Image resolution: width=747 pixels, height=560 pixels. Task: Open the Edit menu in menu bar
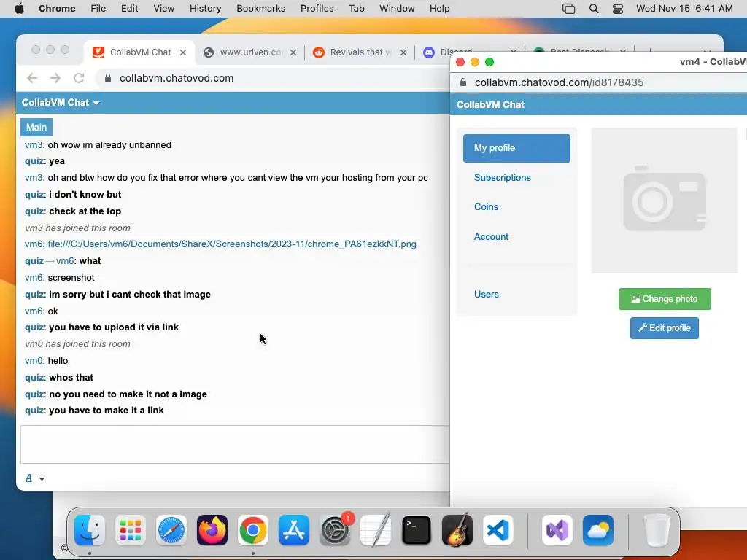129,8
